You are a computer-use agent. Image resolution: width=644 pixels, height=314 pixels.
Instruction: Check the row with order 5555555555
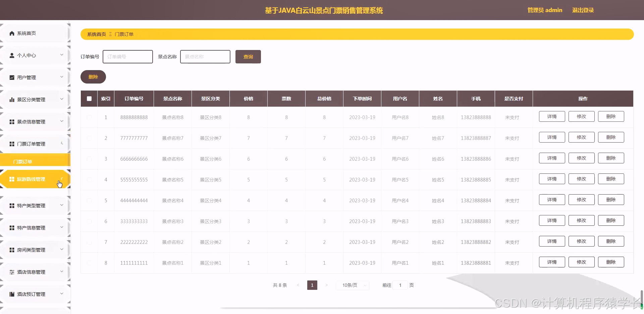click(x=89, y=180)
